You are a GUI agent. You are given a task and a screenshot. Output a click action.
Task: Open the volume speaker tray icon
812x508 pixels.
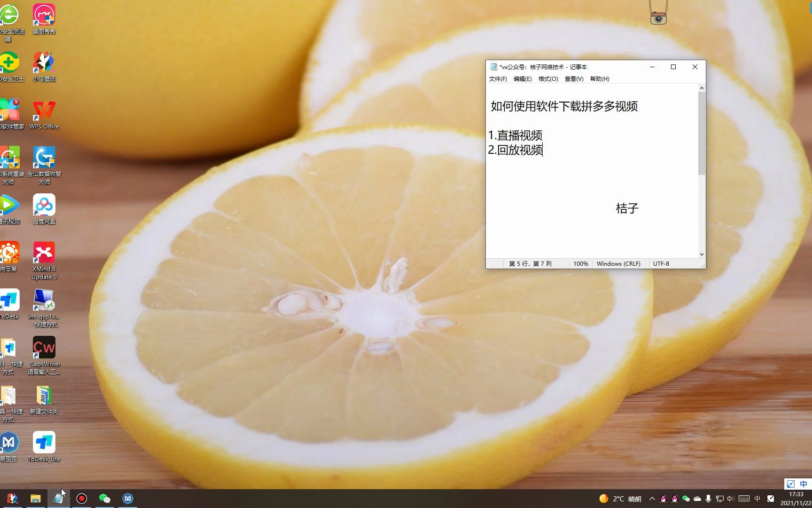click(x=731, y=499)
